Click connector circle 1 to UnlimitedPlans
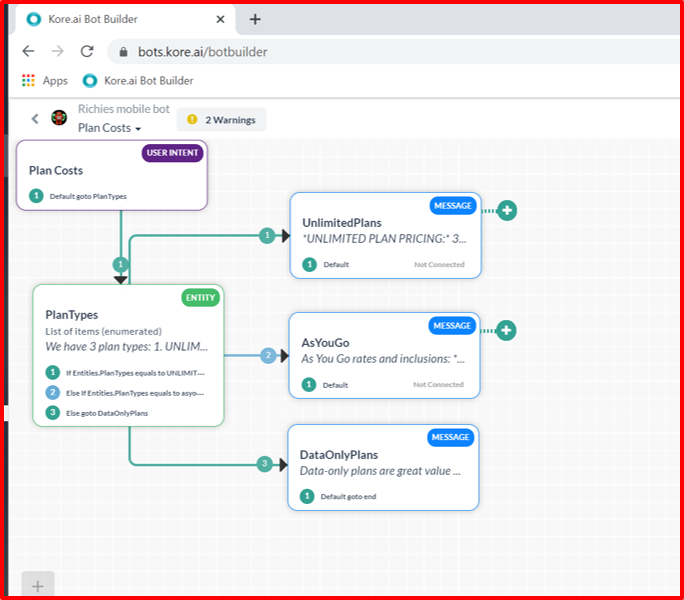This screenshot has width=684, height=600. coord(267,236)
